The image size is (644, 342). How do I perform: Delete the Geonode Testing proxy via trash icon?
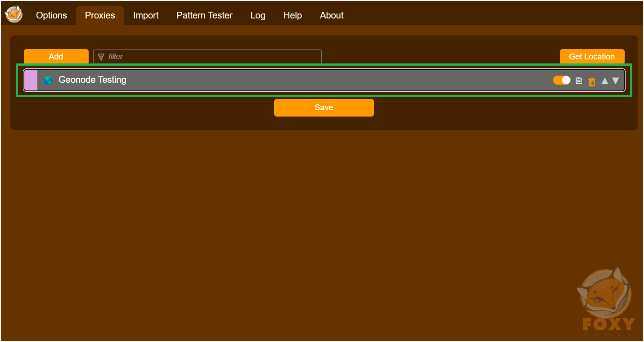(592, 81)
